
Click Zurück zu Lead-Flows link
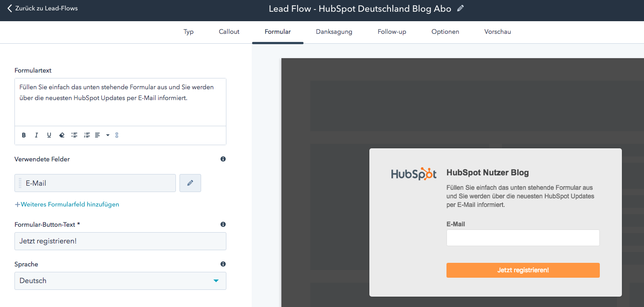point(46,8)
